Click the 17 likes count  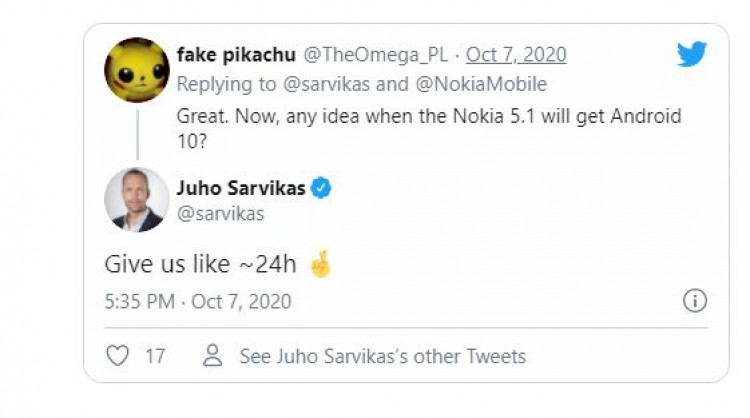tap(155, 356)
